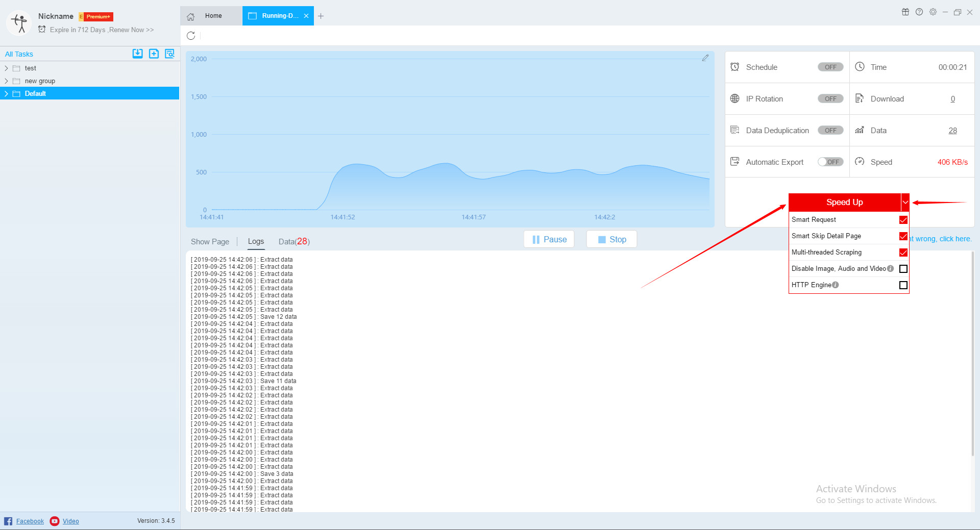Select the new group folder row
Image resolution: width=980 pixels, height=530 pixels.
click(89, 81)
